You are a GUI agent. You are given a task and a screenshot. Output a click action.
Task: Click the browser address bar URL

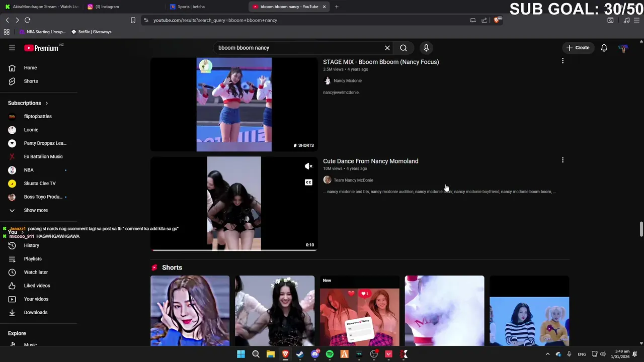[215, 20]
